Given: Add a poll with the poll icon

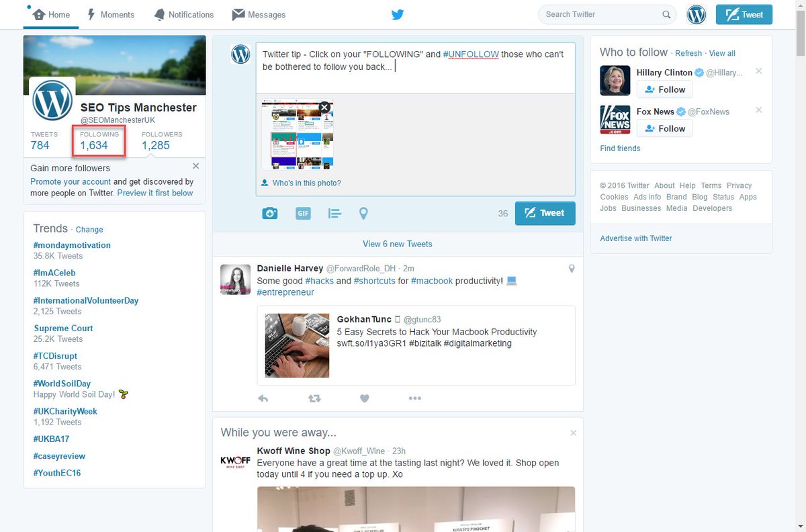Looking at the screenshot, I should pos(334,213).
